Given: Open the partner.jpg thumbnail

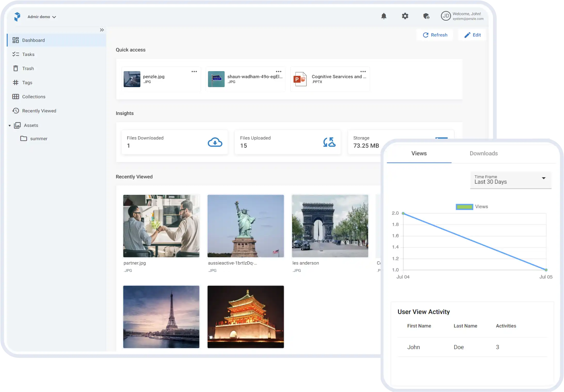Looking at the screenshot, I should (x=161, y=226).
